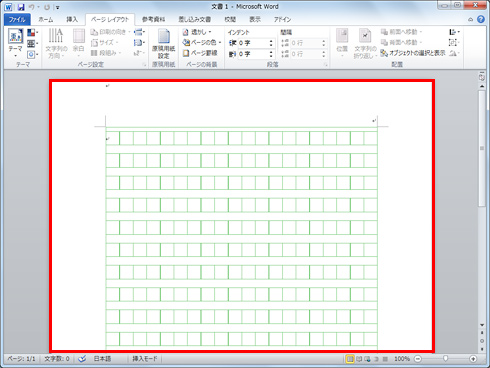490x368 pixels.
Task: Toggle 挿入モード insert mode indicator
Action: pos(145,359)
